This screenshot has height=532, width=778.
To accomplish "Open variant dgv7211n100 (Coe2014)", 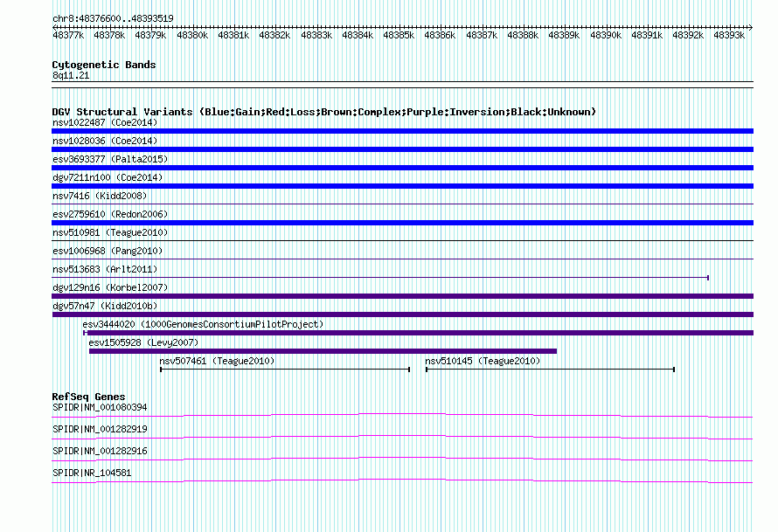I will (108, 177).
